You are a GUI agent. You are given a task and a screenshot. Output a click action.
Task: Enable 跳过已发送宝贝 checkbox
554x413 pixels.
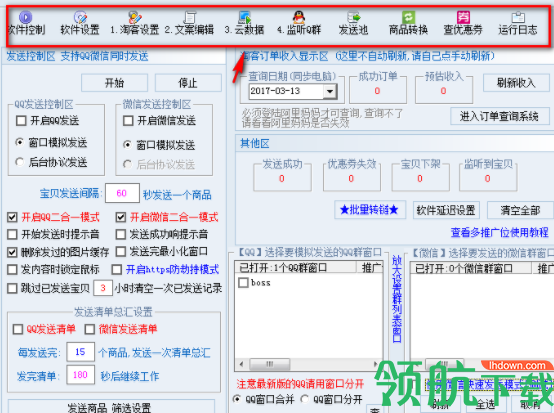tap(12, 288)
